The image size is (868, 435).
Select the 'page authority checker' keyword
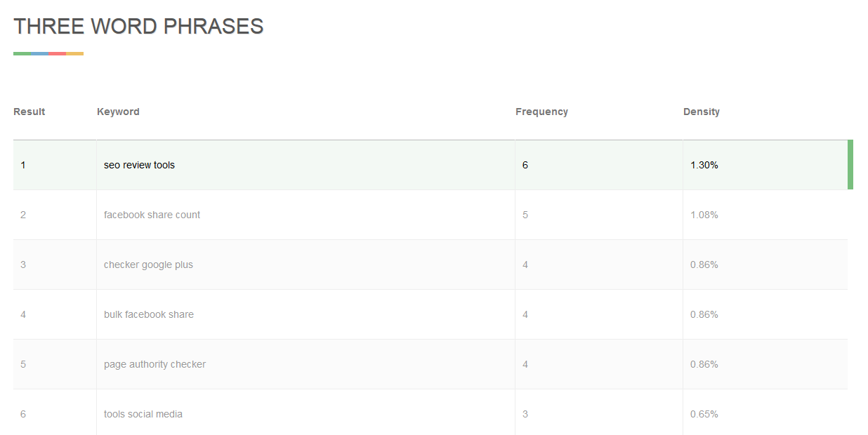coord(154,364)
